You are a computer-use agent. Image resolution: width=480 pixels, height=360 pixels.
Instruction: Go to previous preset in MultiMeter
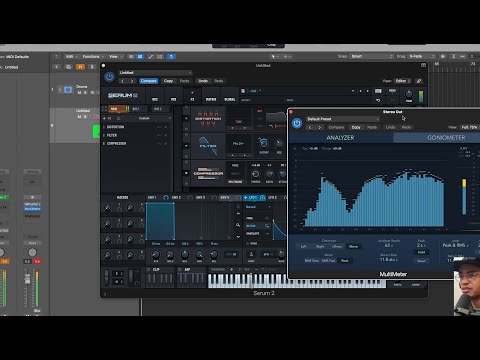click(310, 127)
